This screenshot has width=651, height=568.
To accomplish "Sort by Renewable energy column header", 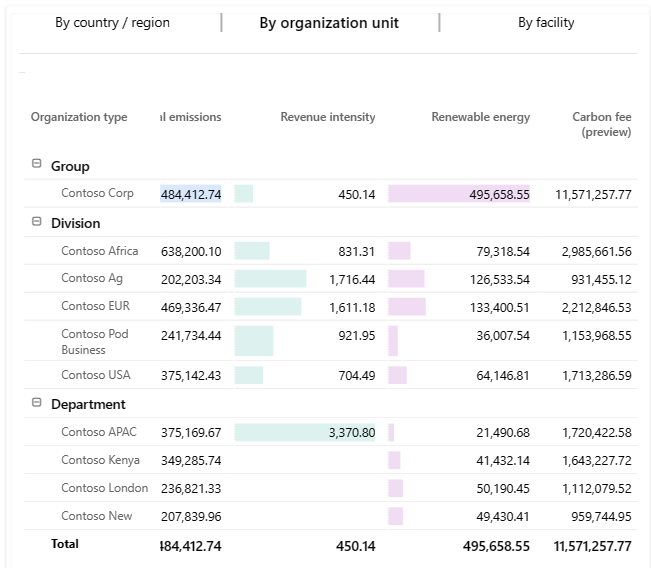I will coord(481,117).
